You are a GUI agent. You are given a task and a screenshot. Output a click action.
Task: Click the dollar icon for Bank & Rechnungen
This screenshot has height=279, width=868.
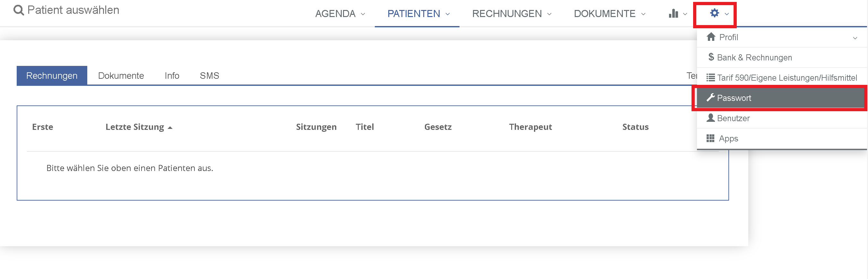(711, 57)
